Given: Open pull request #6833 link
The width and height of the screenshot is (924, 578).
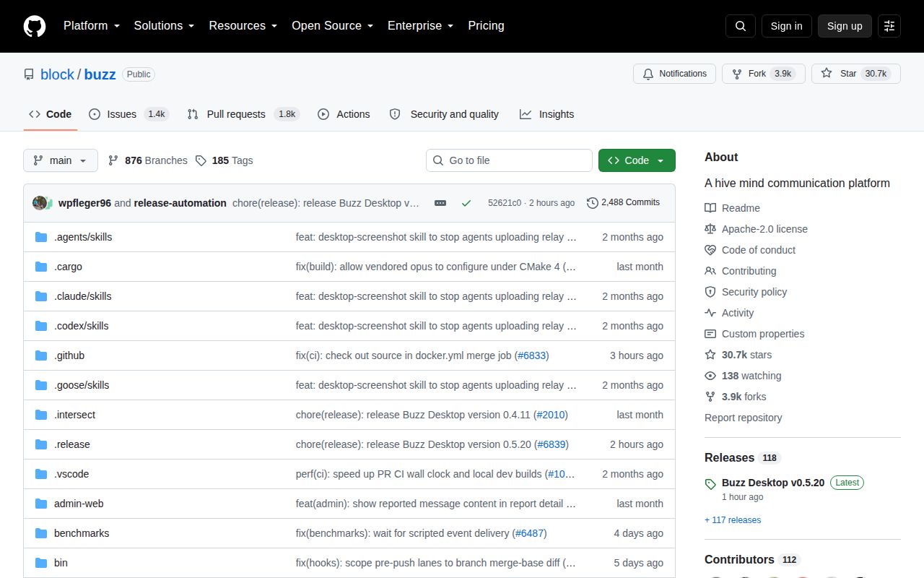Looking at the screenshot, I should [x=532, y=355].
